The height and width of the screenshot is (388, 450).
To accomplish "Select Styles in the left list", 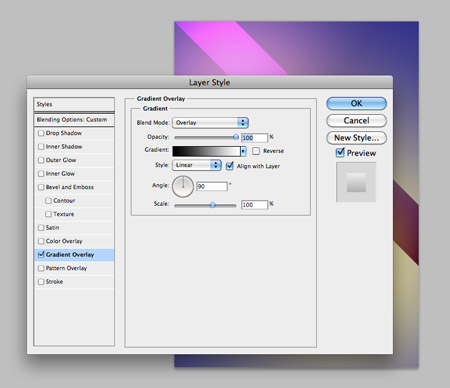I will [74, 104].
